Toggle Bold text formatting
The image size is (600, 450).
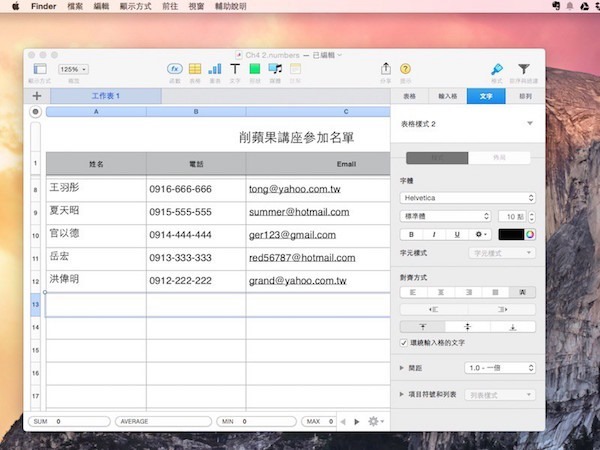(x=411, y=235)
